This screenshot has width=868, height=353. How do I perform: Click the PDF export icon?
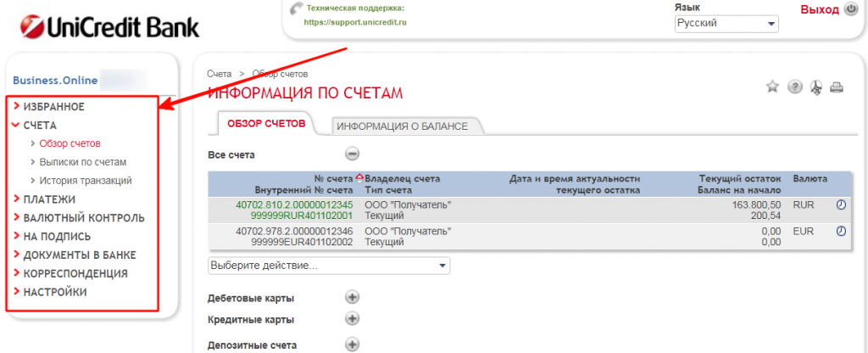point(815,87)
